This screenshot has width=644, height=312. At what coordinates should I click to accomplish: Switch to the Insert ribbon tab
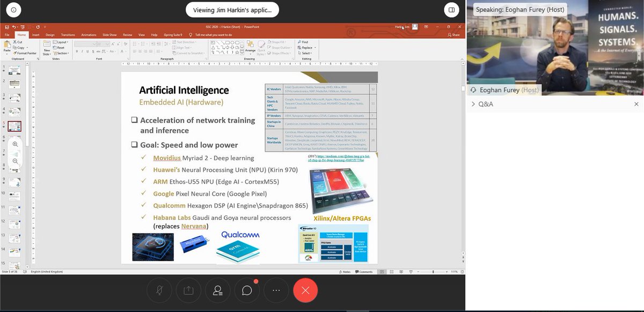coord(35,34)
